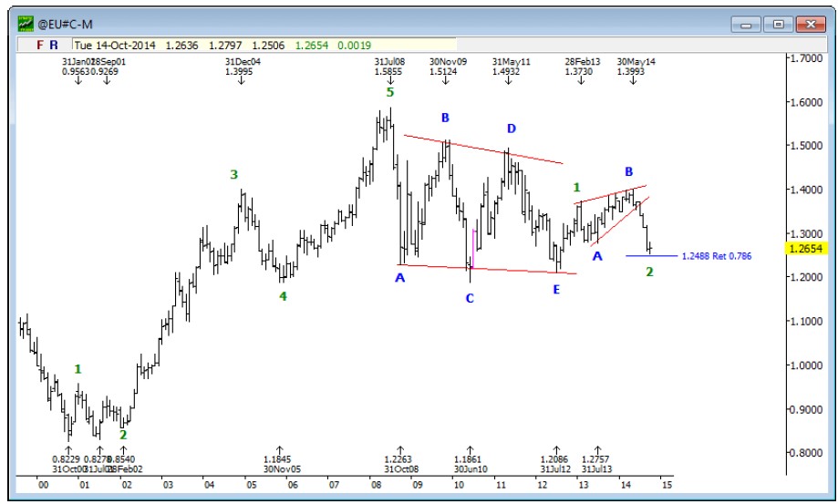Click the blue B label near 2014 high
Viewport: 838px width, 504px height.
(629, 172)
